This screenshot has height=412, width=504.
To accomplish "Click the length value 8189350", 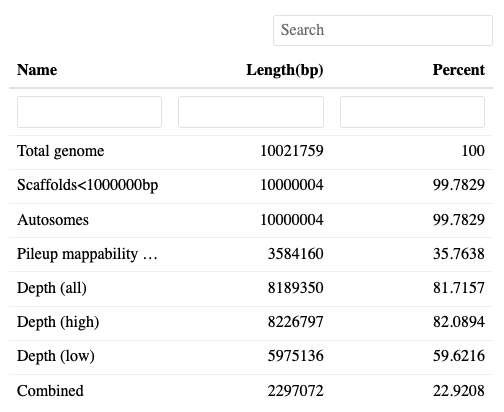I will pyautogui.click(x=296, y=288).
